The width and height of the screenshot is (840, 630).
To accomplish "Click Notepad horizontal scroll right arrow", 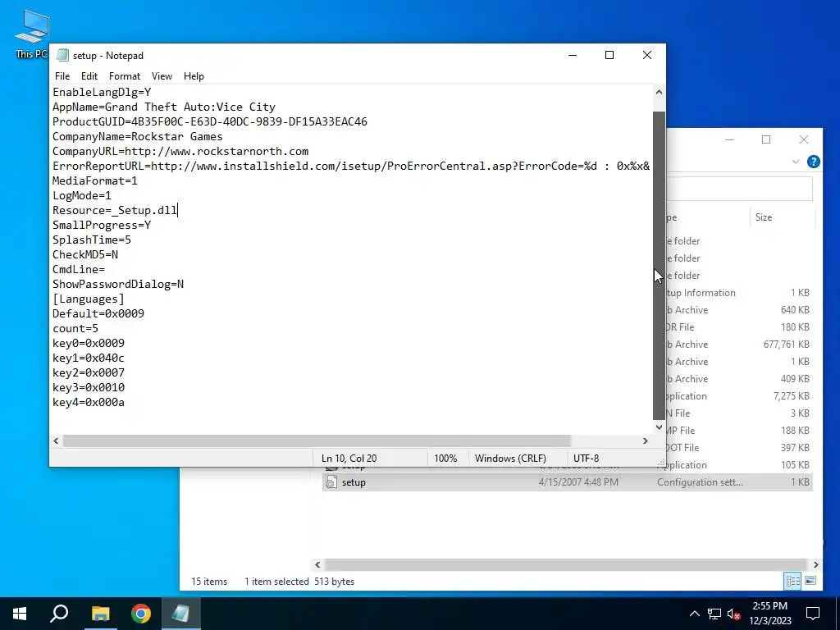I will 646,441.
